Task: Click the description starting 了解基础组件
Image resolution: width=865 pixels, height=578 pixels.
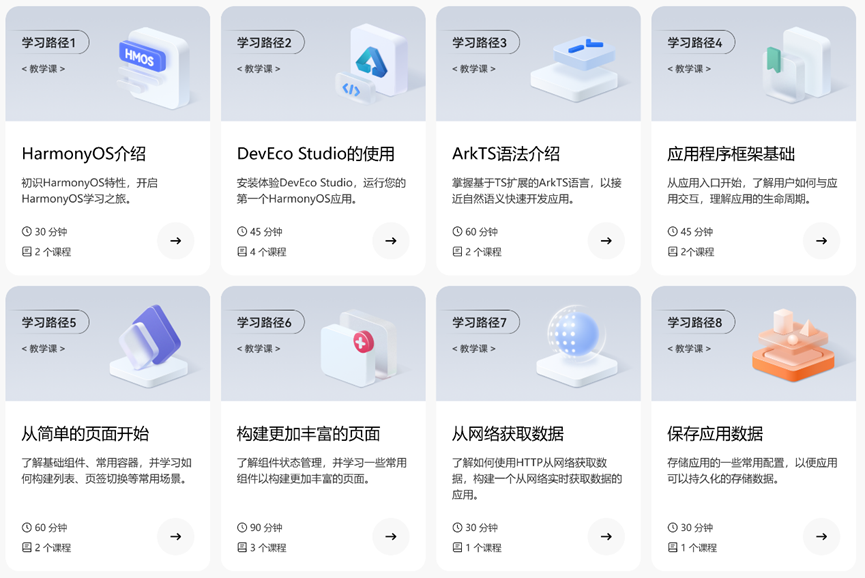Action: tap(106, 470)
